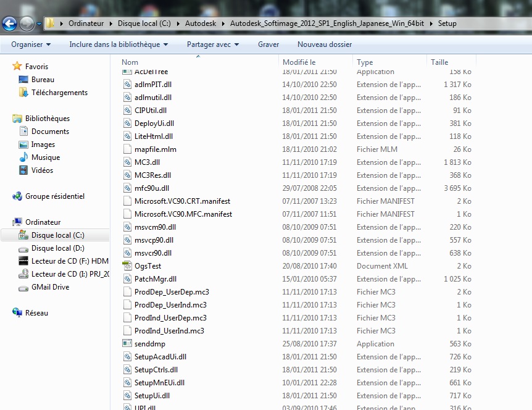
Task: Click Autodesk_Softimage_2012_SP1 breadcrumb segment
Action: tap(327, 23)
